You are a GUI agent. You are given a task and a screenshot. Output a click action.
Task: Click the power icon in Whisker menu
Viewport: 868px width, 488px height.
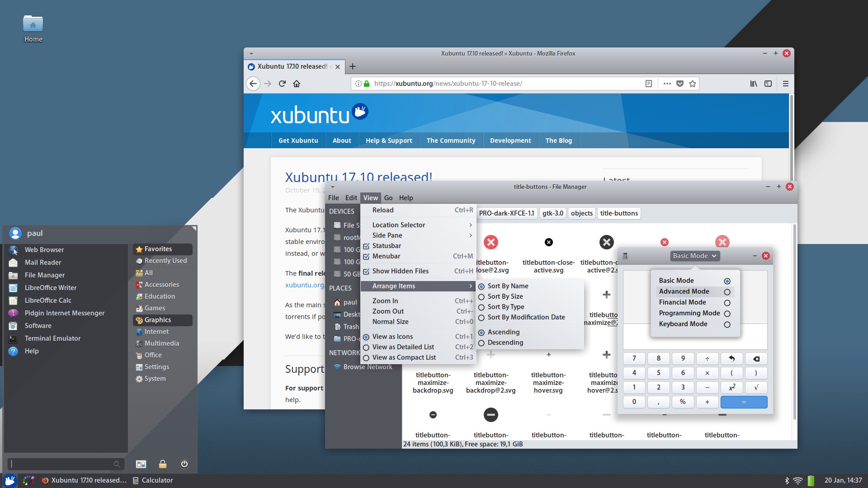[x=184, y=464]
